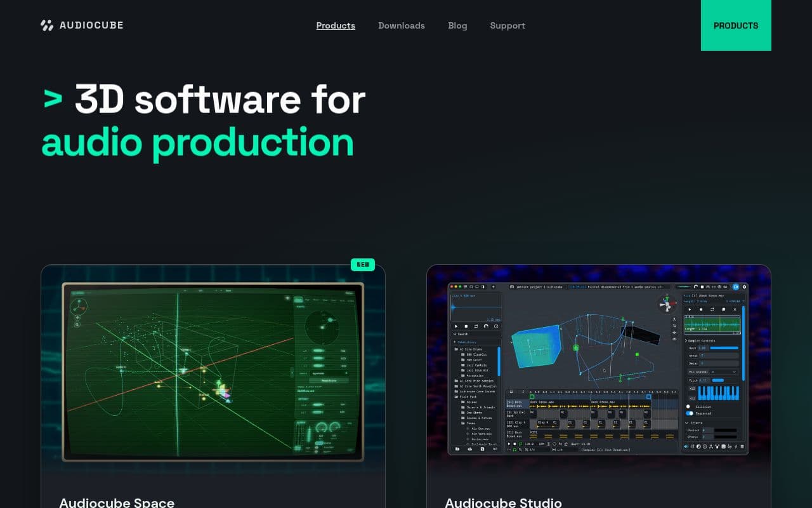Open the Audiocube Space screenshot thumbnail

pos(213,371)
